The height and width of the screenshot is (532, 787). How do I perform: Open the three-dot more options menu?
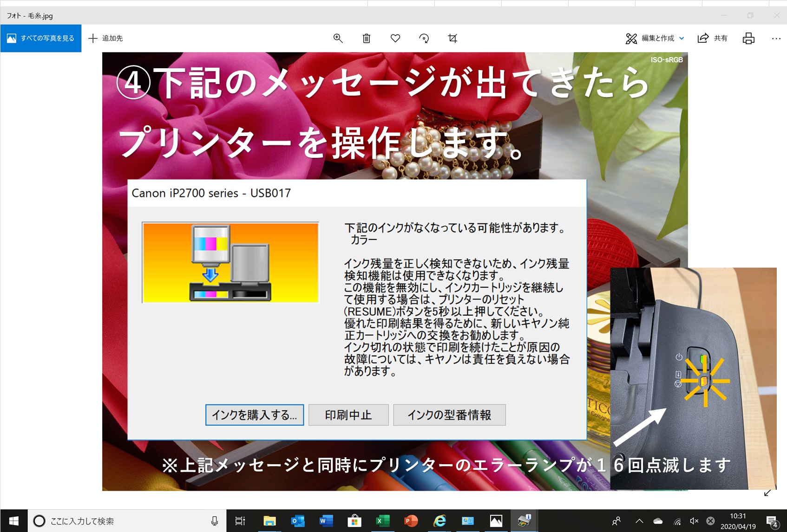[x=776, y=39]
